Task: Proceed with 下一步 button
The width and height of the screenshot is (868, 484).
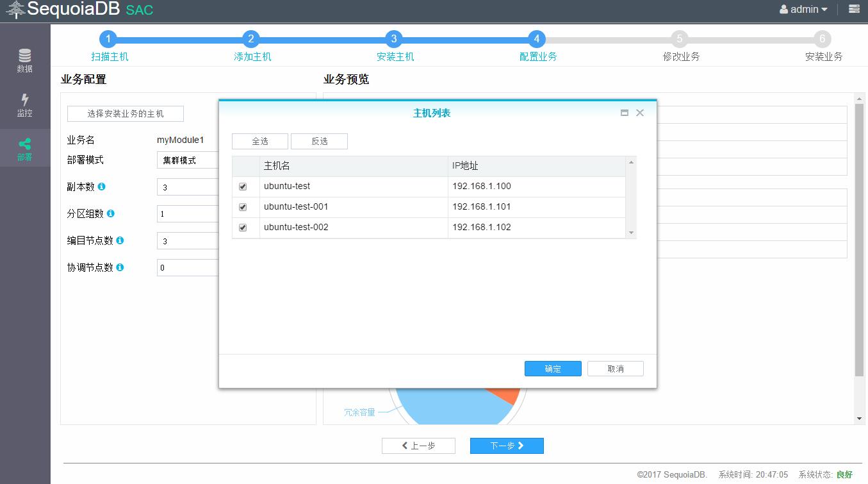Action: tap(507, 446)
